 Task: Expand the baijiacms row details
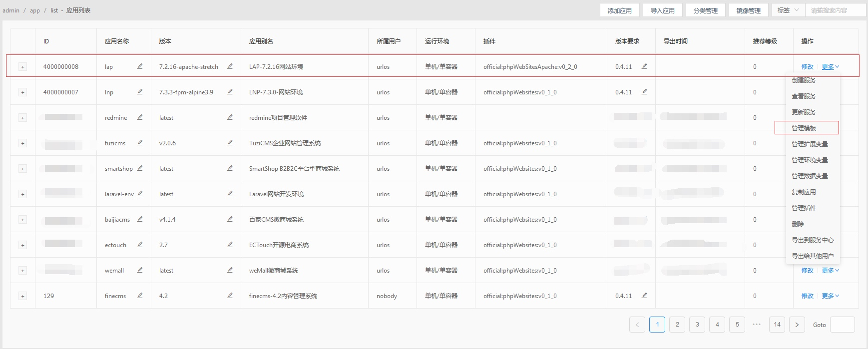point(22,220)
